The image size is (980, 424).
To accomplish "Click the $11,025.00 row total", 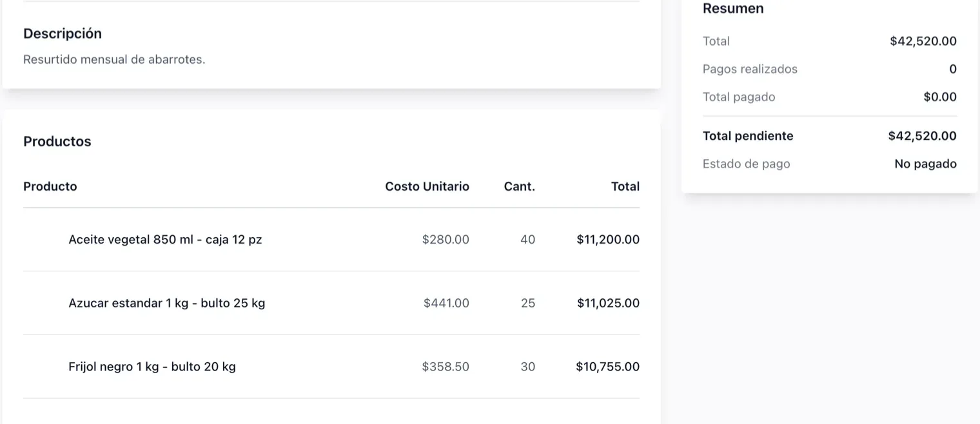I will 608,303.
